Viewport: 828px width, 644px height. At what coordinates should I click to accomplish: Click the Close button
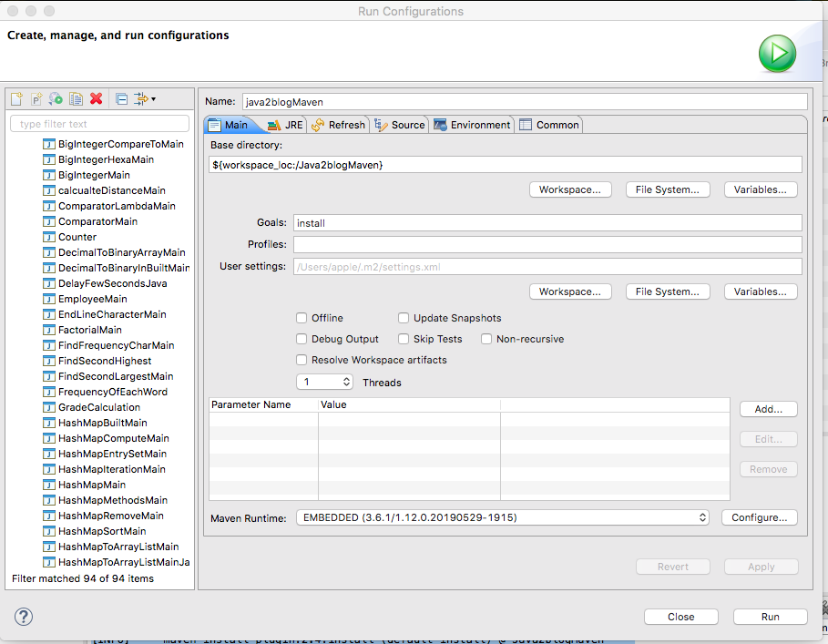pos(680,617)
